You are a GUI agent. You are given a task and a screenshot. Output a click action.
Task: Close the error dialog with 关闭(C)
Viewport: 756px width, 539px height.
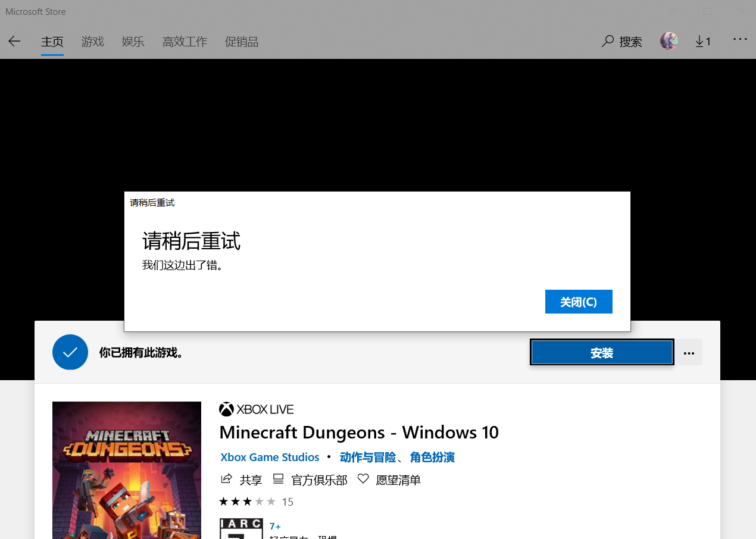point(579,302)
